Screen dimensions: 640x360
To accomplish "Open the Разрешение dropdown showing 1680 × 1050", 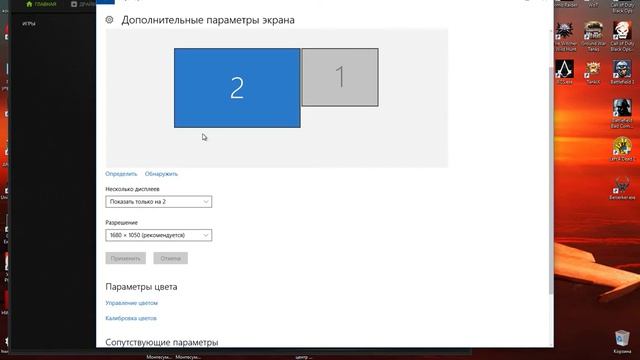I will click(158, 235).
